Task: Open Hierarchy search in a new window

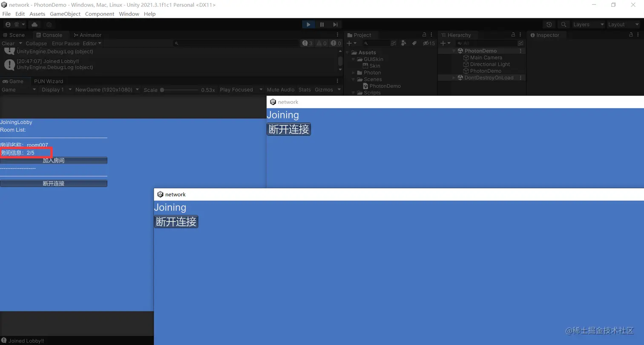Action: pyautogui.click(x=520, y=43)
